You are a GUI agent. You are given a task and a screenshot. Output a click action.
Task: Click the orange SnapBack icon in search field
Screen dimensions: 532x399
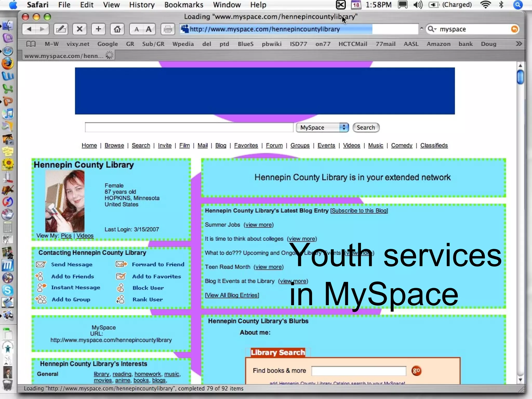514,29
